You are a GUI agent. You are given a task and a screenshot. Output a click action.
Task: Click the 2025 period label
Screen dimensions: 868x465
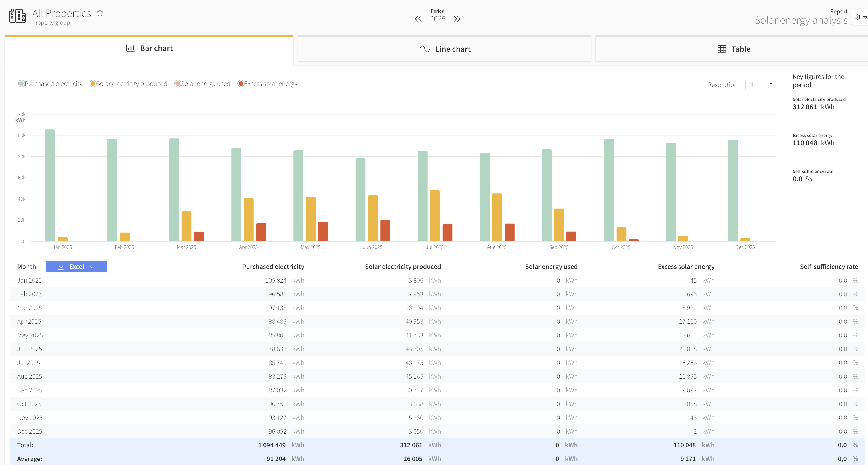437,19
